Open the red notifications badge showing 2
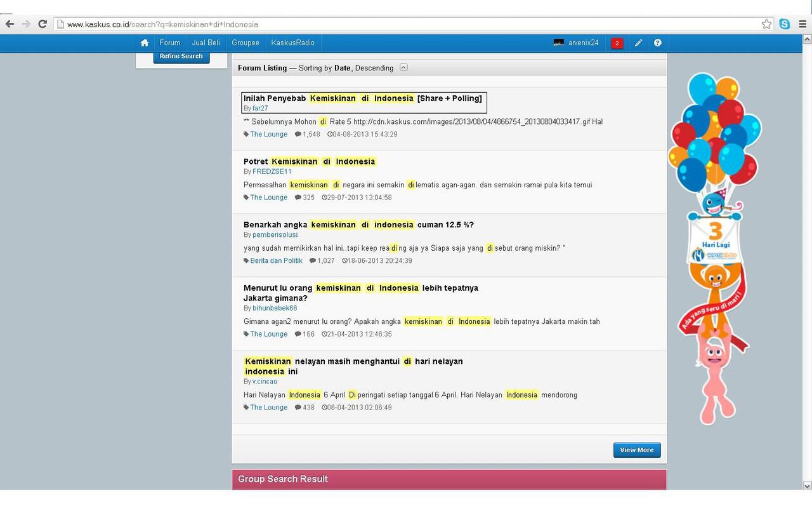The image size is (812, 508). coord(617,43)
